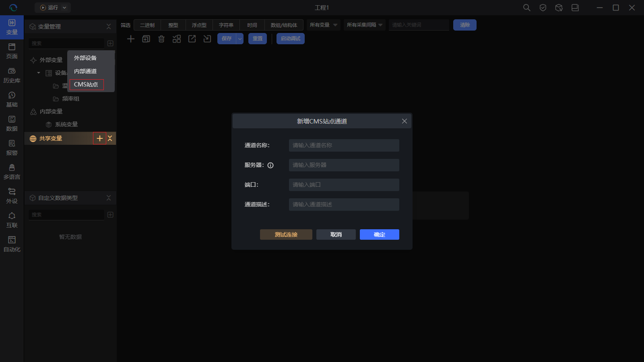Filter by 浮点型 type
Viewport: 644px width, 362px height.
coord(199,25)
